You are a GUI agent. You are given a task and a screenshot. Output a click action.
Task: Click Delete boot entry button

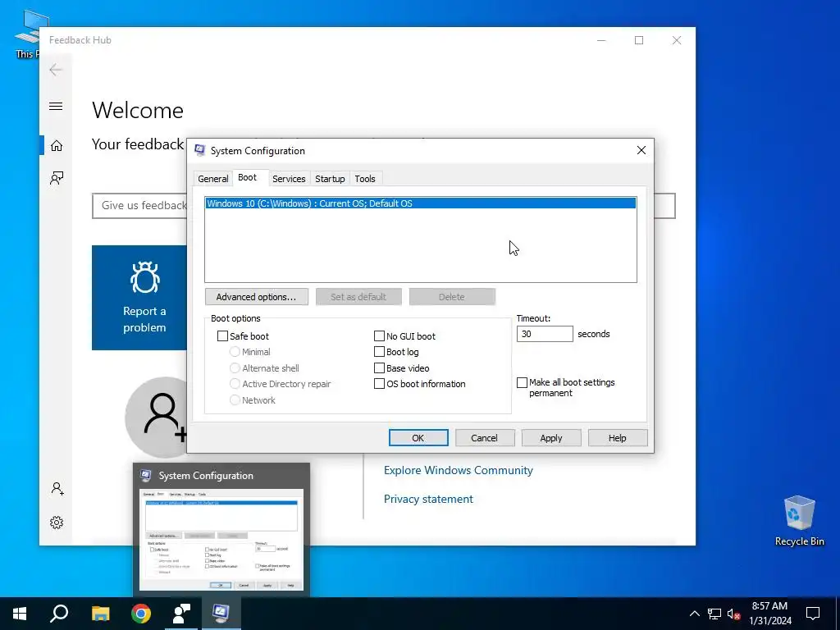[x=452, y=297]
